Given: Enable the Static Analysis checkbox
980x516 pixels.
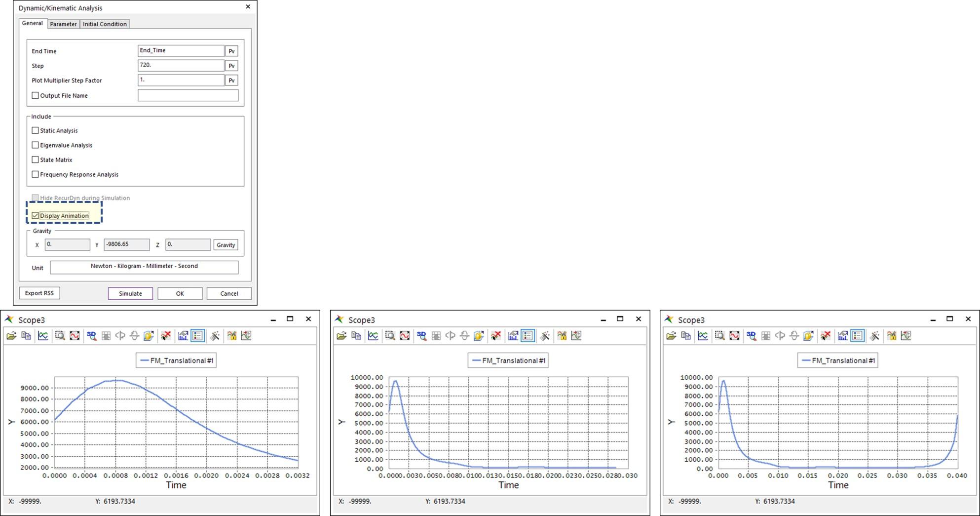Looking at the screenshot, I should coord(35,130).
